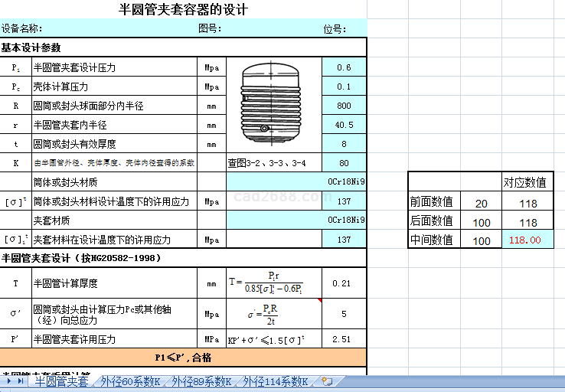The width and height of the screenshot is (565, 392).
Task: Click the insert new worksheet icon
Action: pyautogui.click(x=327, y=381)
